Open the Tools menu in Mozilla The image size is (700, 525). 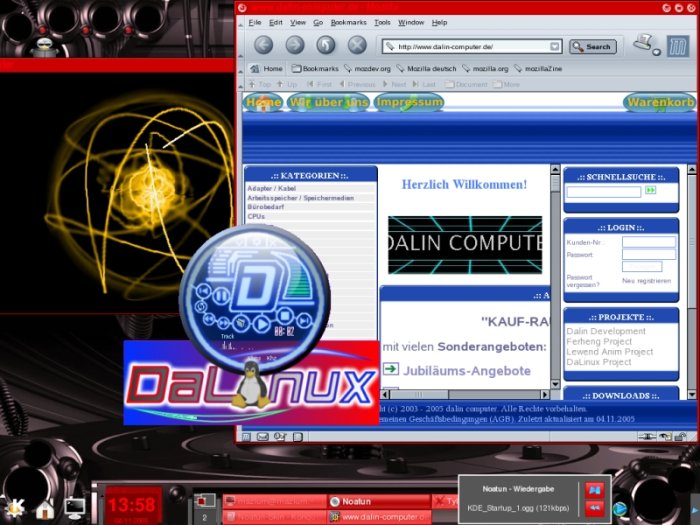[x=382, y=22]
